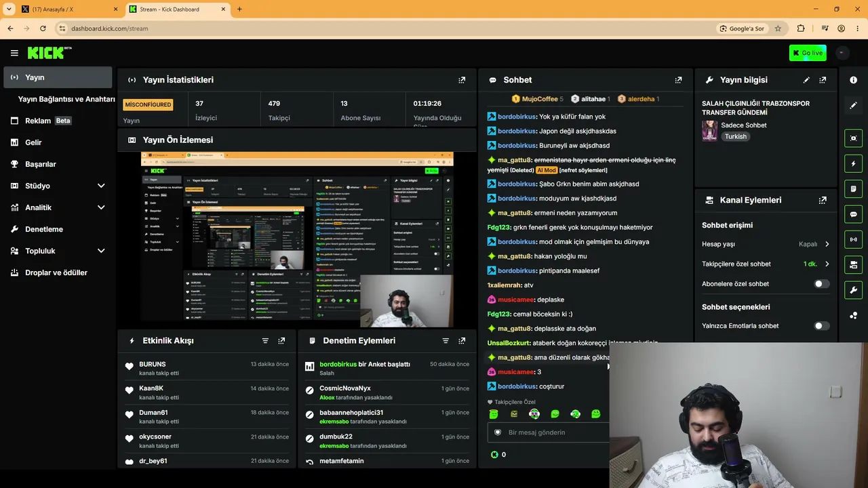Open the Google'a Sor button in address bar

(741, 28)
